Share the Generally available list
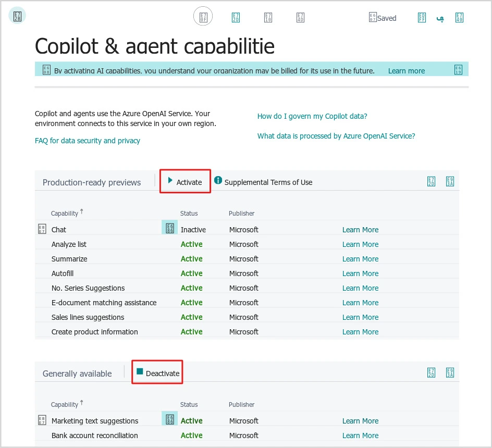Image resolution: width=492 pixels, height=448 pixels. [x=431, y=372]
